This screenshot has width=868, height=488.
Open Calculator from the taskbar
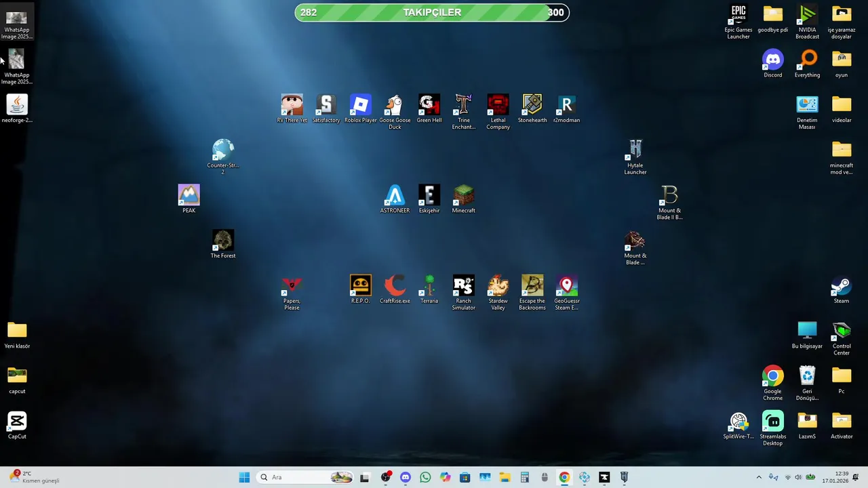pyautogui.click(x=524, y=477)
